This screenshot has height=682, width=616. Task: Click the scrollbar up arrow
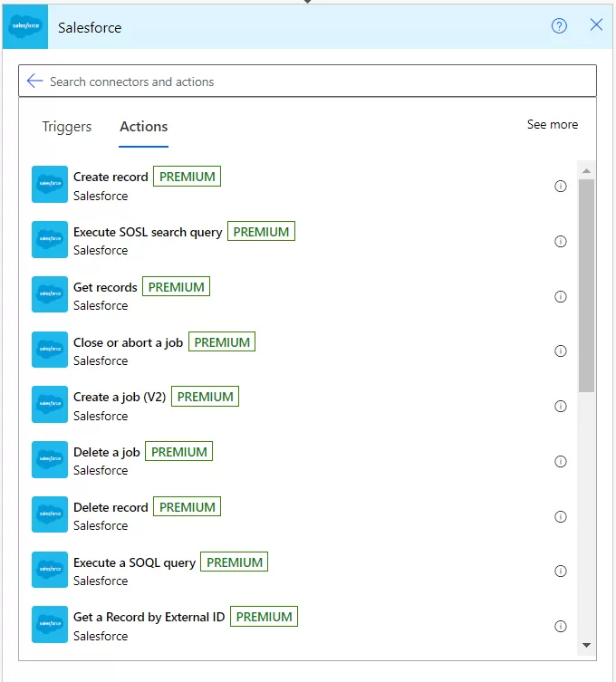[586, 170]
